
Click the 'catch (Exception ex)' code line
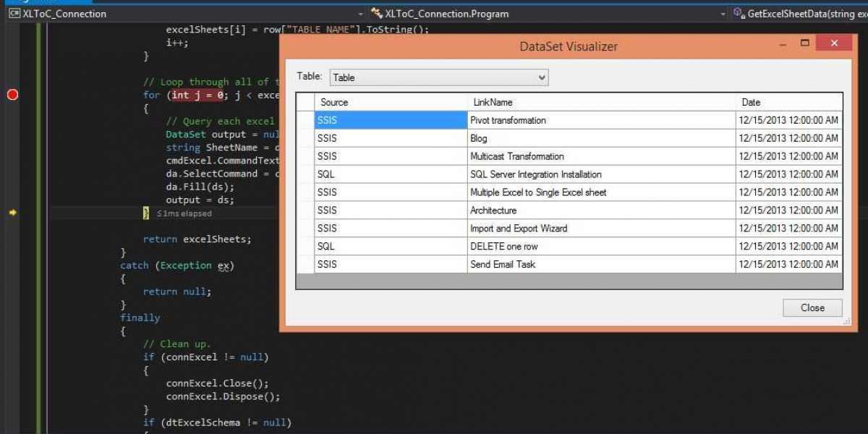177,265
